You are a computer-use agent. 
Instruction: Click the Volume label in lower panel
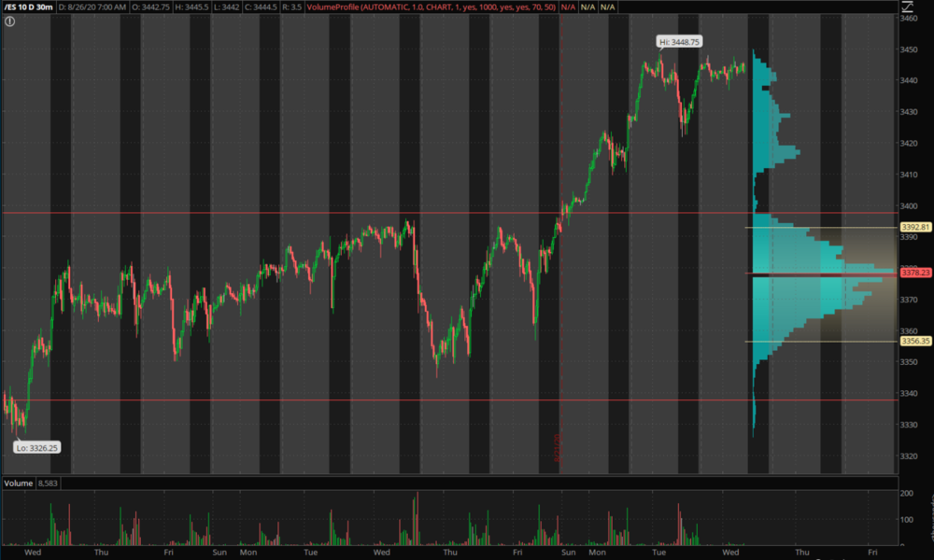19,483
